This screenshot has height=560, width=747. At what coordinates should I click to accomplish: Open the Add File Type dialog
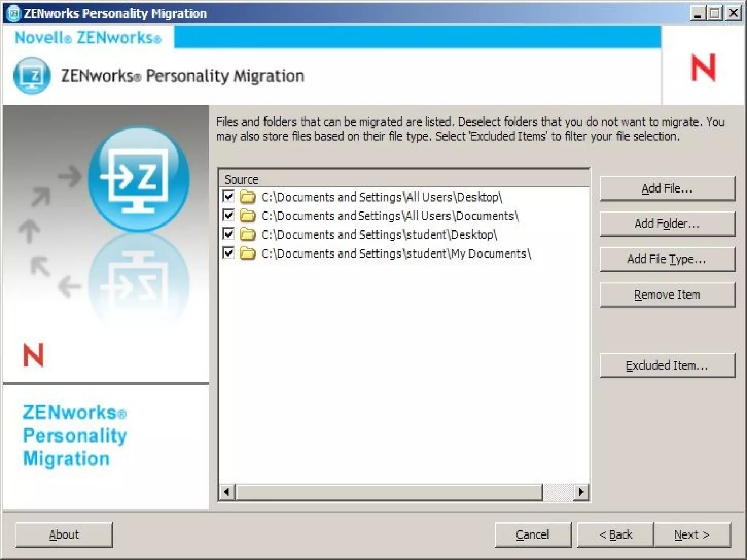[x=667, y=259]
